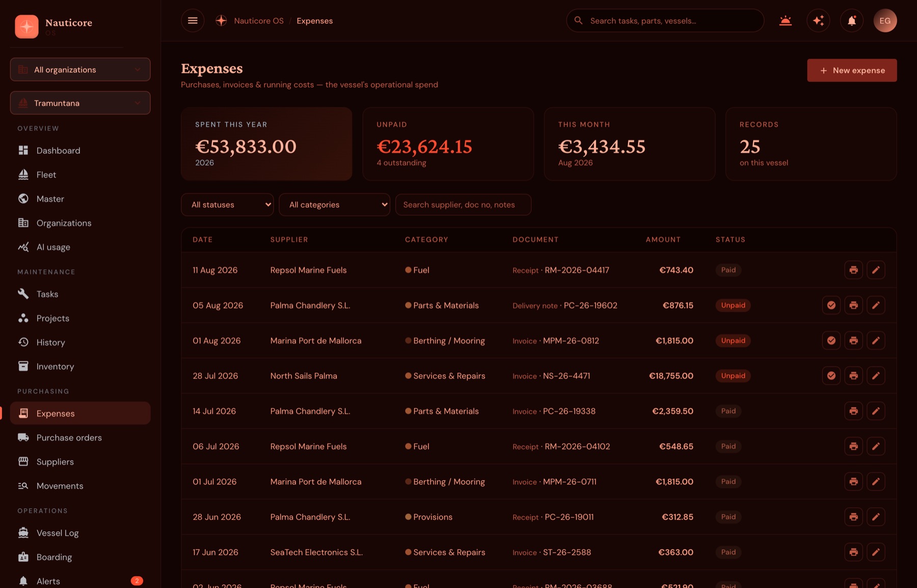
Task: Open Vessel Log page
Action: [x=80, y=533]
